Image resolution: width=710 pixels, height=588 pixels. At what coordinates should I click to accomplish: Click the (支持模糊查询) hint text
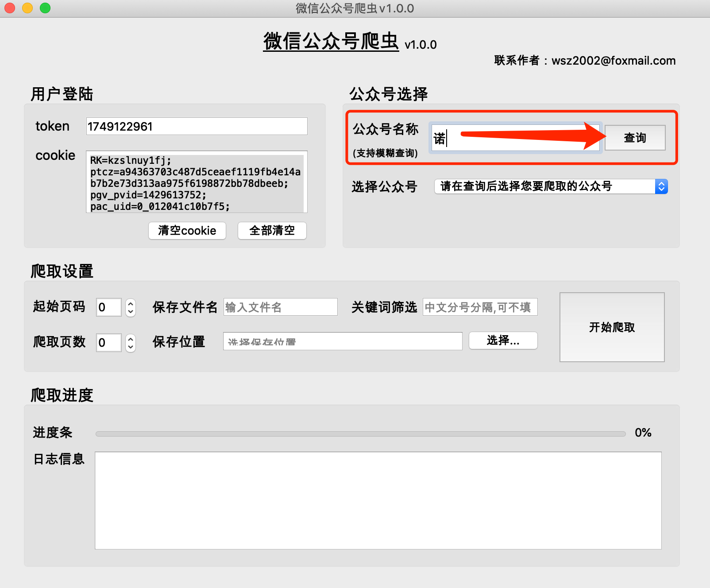385,153
